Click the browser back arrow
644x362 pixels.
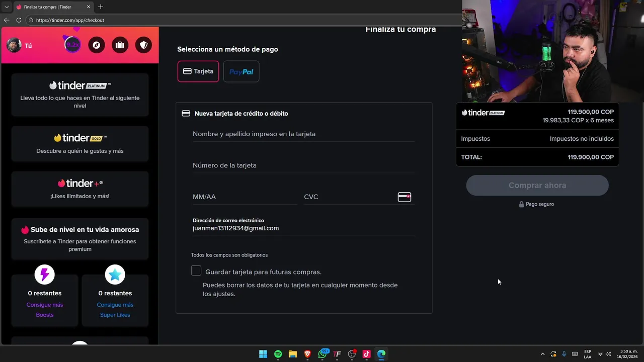tap(7, 20)
